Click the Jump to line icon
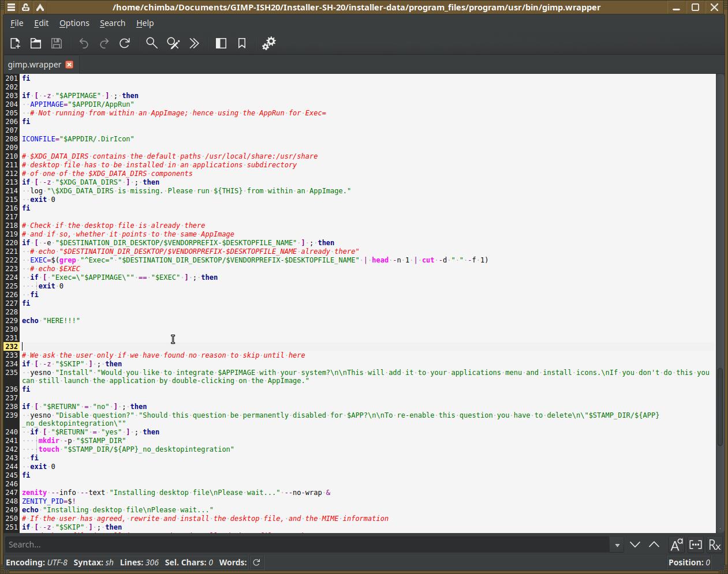This screenshot has width=728, height=574. point(195,43)
